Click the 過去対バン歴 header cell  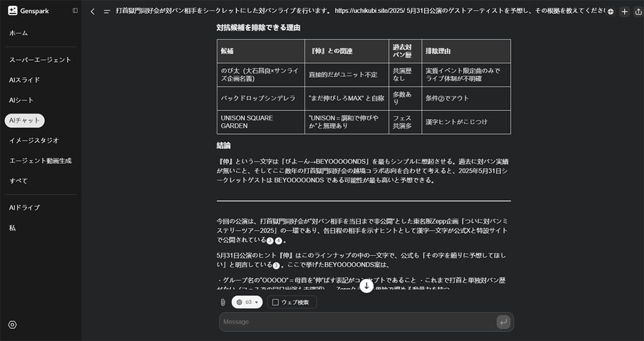pos(405,51)
